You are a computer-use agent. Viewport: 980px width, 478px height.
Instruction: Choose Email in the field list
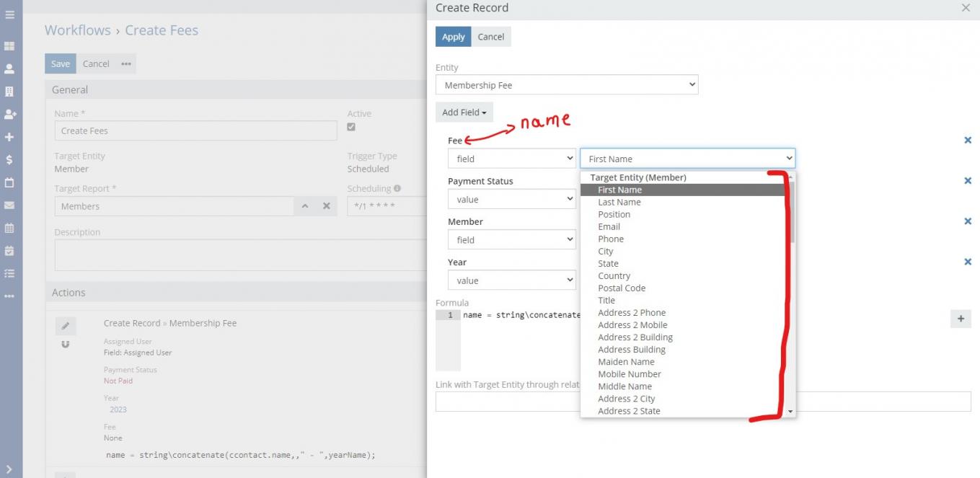609,227
